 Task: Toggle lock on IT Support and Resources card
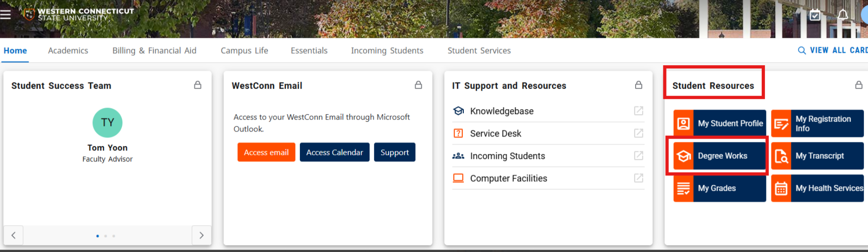[638, 85]
